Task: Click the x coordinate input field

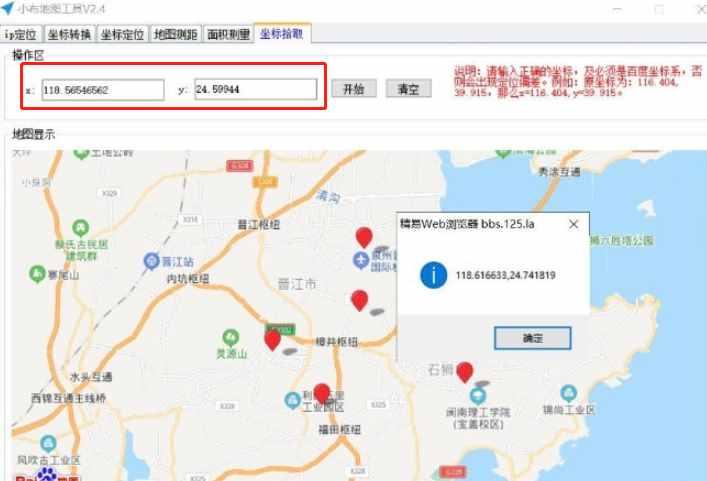Action: pyautogui.click(x=103, y=90)
